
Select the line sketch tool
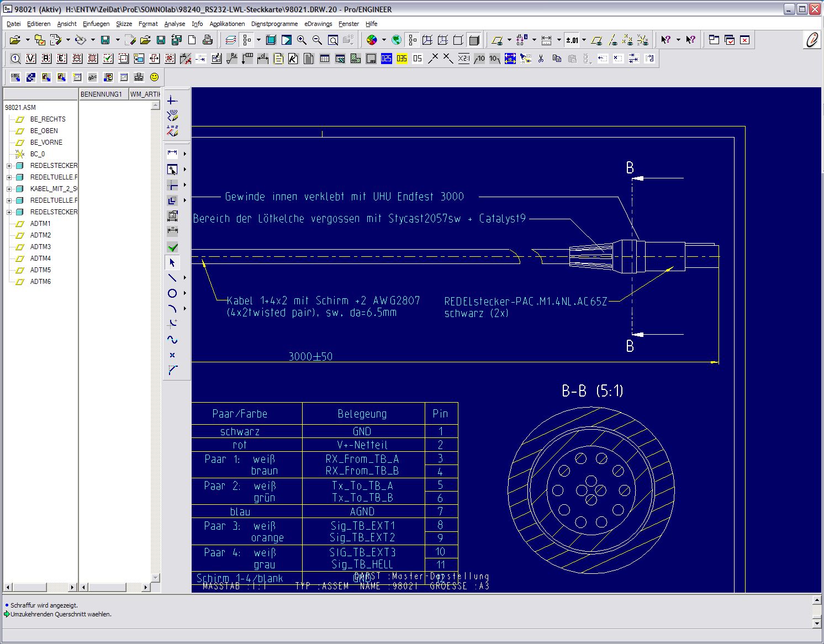pyautogui.click(x=172, y=278)
